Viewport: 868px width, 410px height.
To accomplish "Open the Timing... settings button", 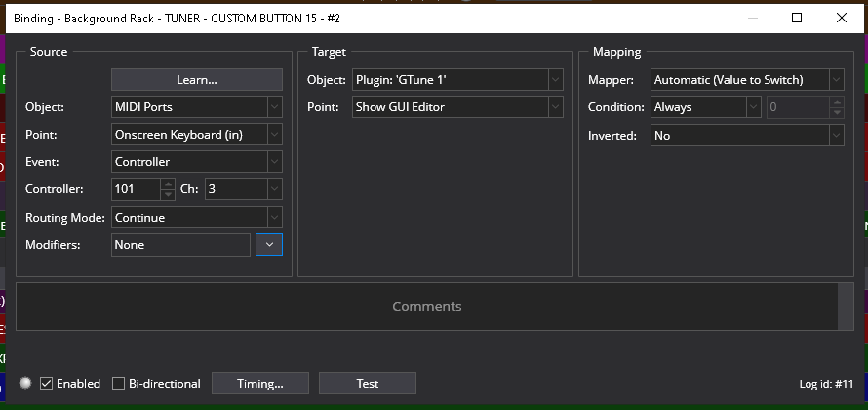I will (x=259, y=384).
